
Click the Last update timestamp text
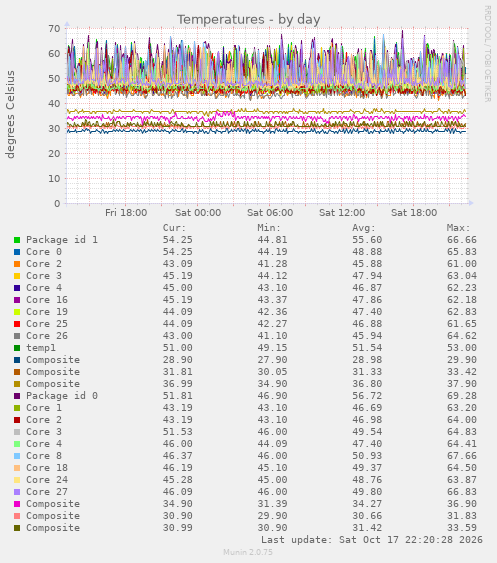coord(372,540)
